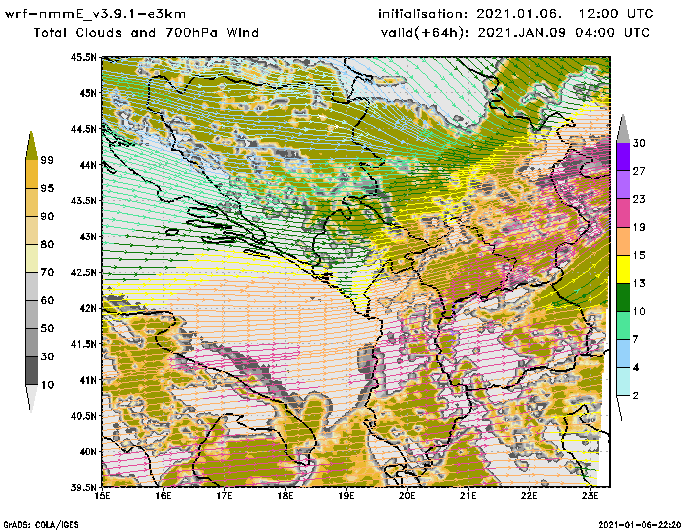Click the '22E' longitude label
The height and width of the screenshot is (530, 700).
pos(529,496)
